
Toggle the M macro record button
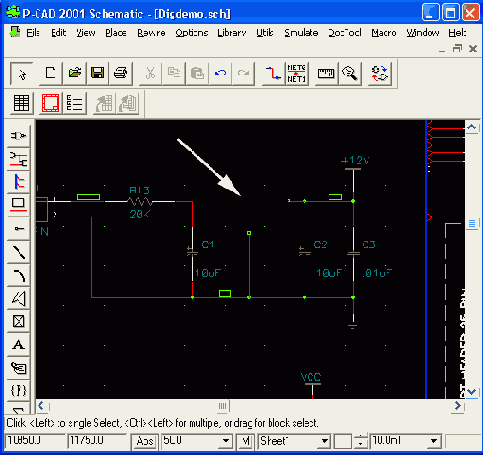coord(246,441)
